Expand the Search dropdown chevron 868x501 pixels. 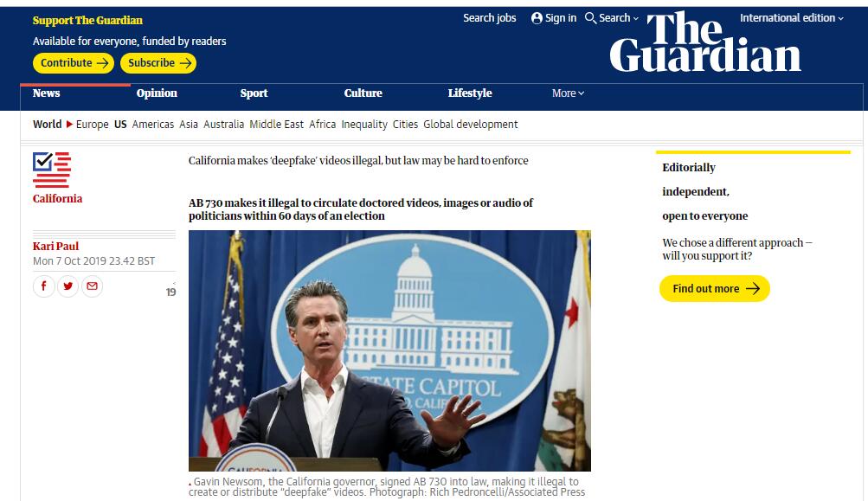point(636,18)
